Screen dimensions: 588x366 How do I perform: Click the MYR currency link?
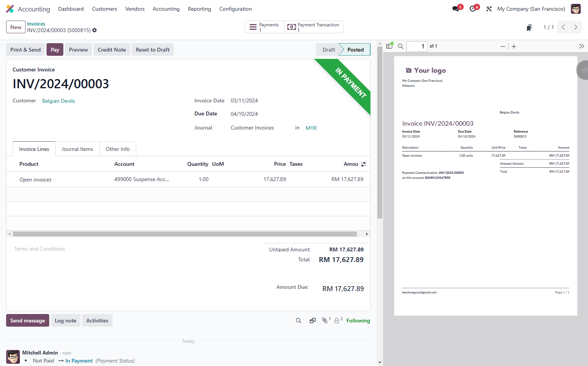coord(311,128)
